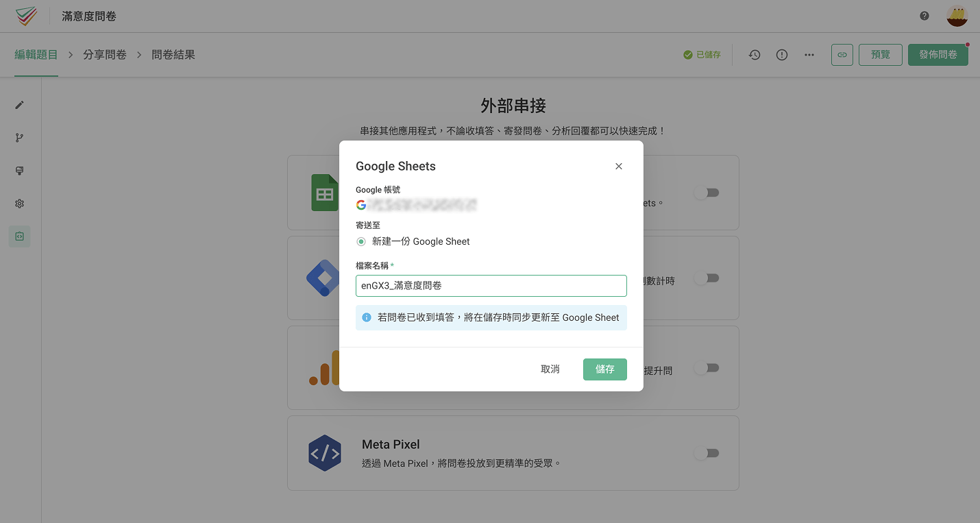Click the Google G account logo

[x=361, y=204]
